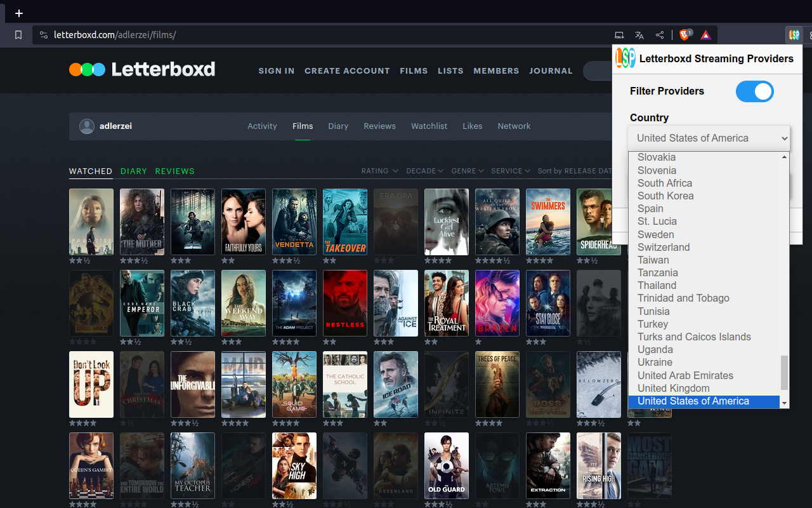
Task: Select United Kingdom from the country list
Action: click(673, 388)
